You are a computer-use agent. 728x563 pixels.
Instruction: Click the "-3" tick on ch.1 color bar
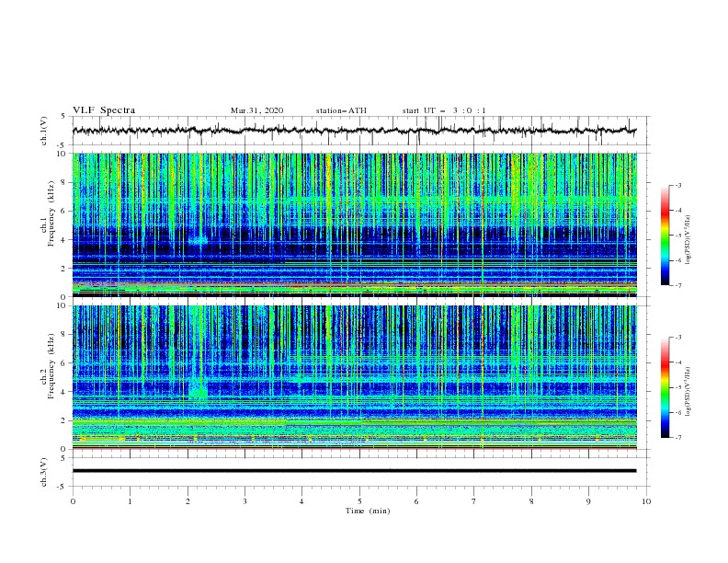tap(677, 185)
